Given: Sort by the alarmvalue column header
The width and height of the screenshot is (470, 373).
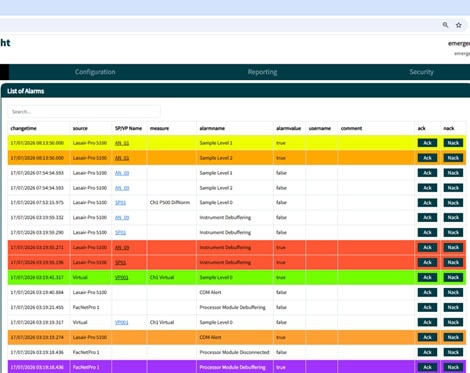Looking at the screenshot, I should (x=288, y=128).
